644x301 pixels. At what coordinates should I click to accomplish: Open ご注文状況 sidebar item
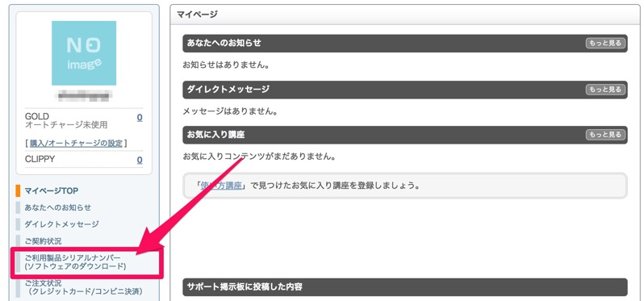coord(83,287)
